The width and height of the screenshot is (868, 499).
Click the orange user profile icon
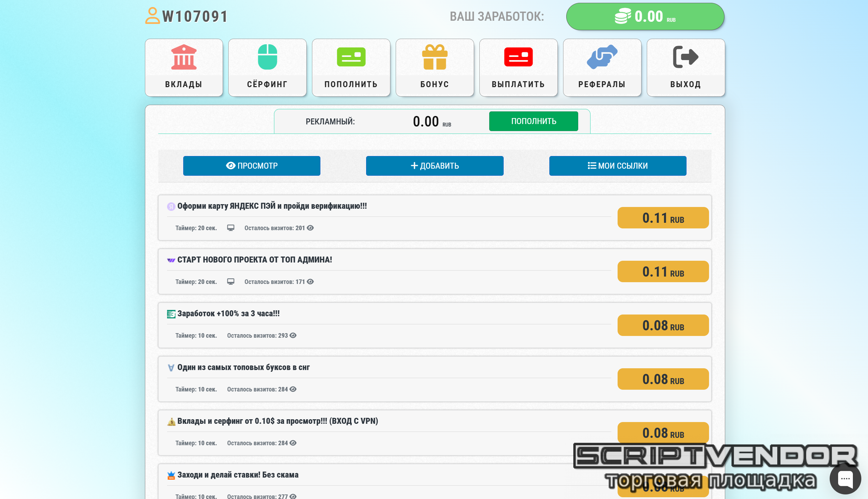click(x=152, y=16)
